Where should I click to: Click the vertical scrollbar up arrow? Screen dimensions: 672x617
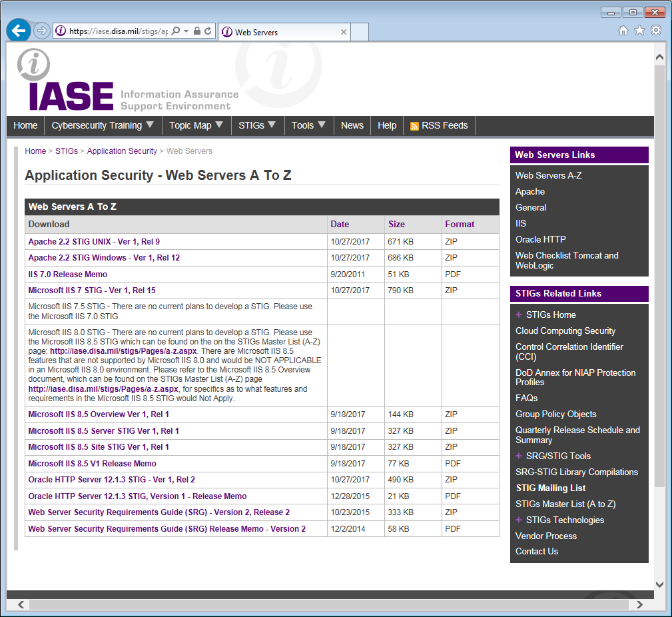pos(659,57)
